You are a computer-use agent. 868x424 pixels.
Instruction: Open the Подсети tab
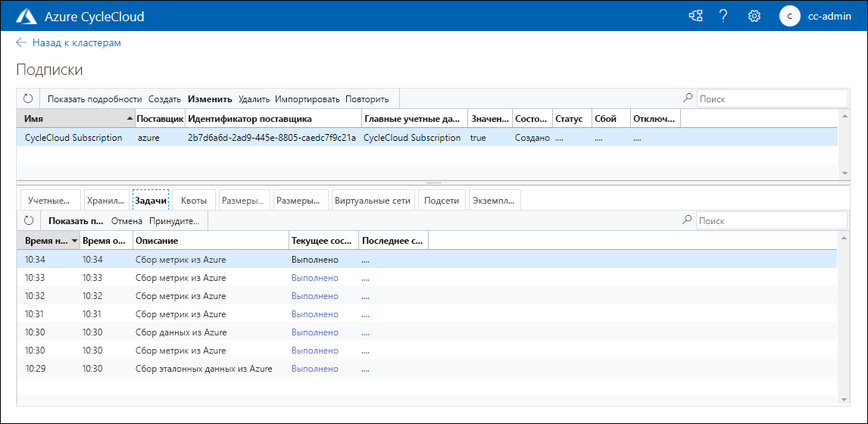[442, 201]
